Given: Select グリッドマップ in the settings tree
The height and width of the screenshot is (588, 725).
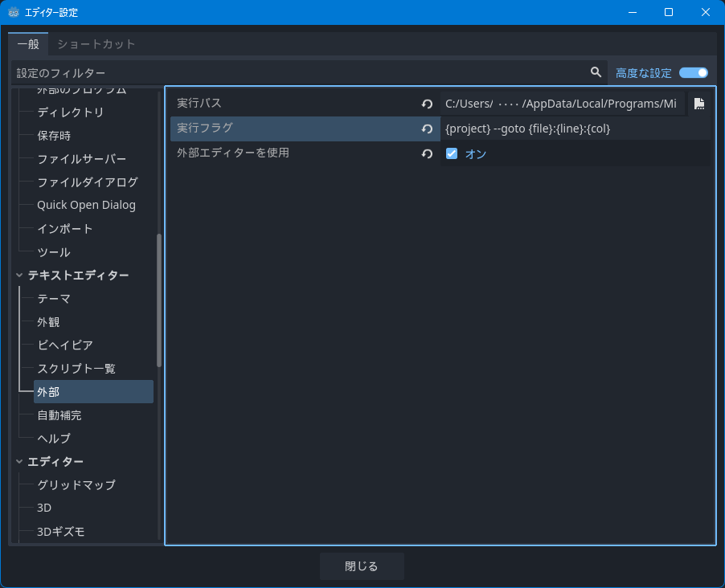Looking at the screenshot, I should (x=76, y=485).
